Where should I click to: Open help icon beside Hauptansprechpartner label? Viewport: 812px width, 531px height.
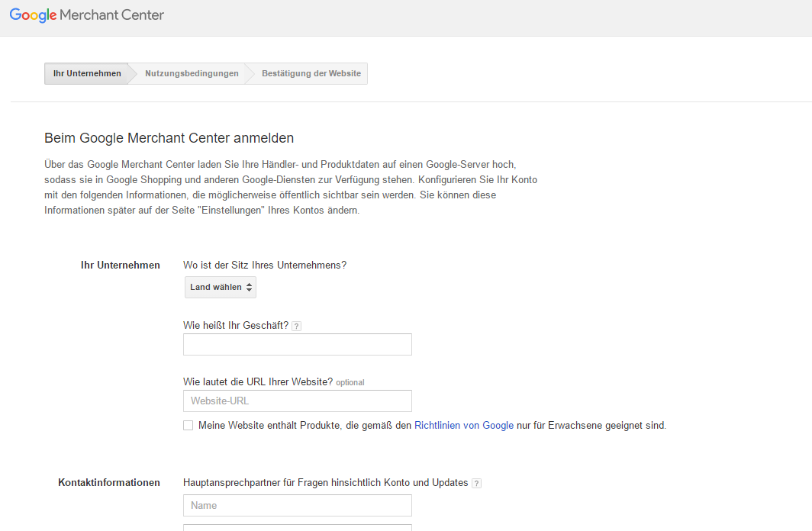(x=476, y=484)
